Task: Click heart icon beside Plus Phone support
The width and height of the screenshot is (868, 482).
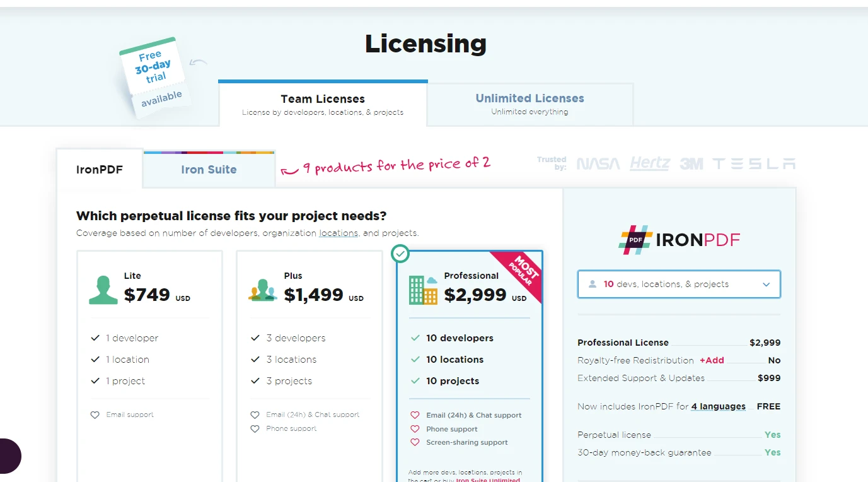Action: 255,429
